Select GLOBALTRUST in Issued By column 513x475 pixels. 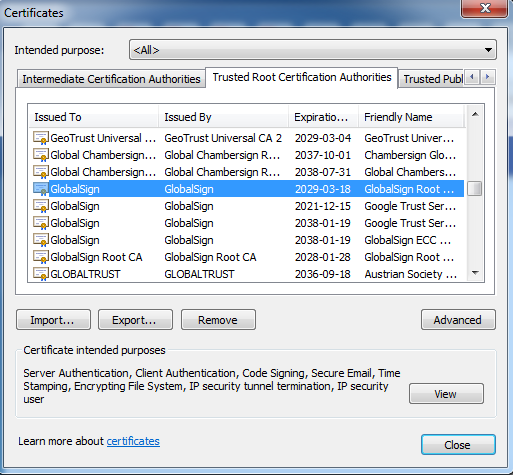199,274
